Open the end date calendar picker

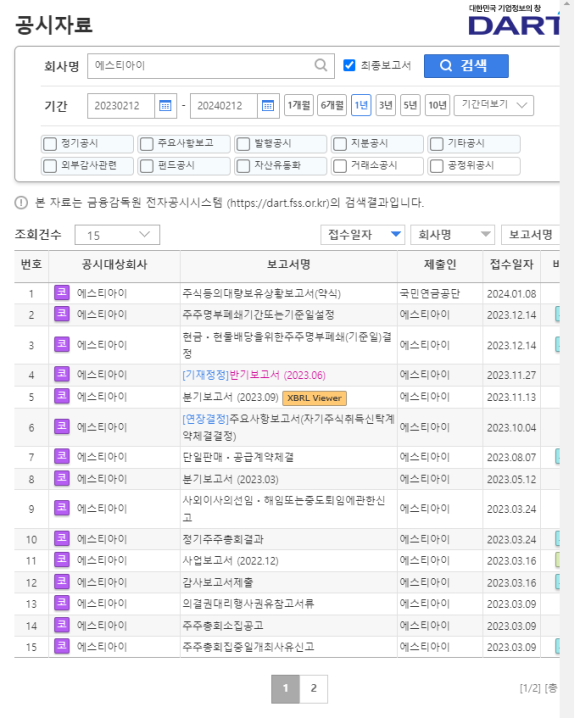(268, 106)
